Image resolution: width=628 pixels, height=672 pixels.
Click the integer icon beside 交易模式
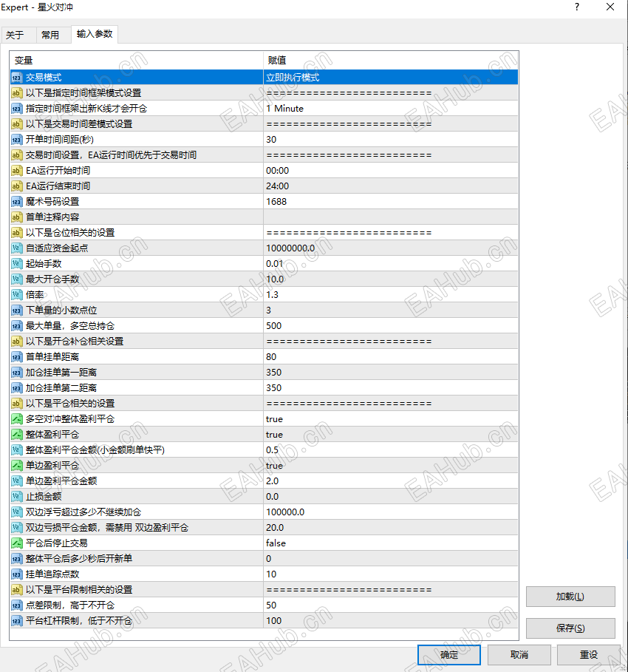pyautogui.click(x=16, y=78)
